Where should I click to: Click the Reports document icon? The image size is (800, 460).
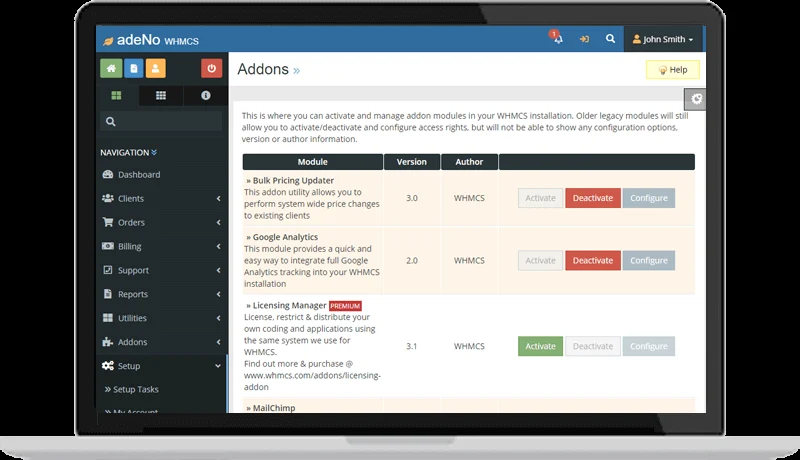pyautogui.click(x=108, y=294)
